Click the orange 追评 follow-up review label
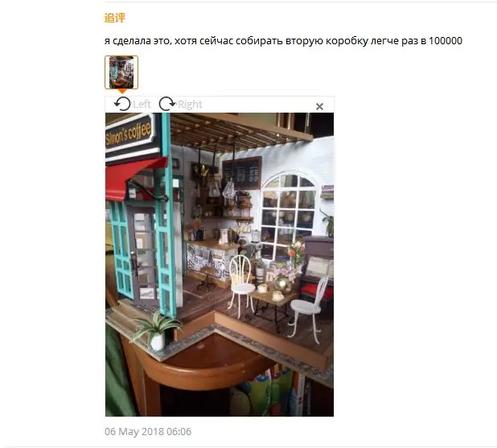Image resolution: width=497 pixels, height=448 pixels. 115,18
